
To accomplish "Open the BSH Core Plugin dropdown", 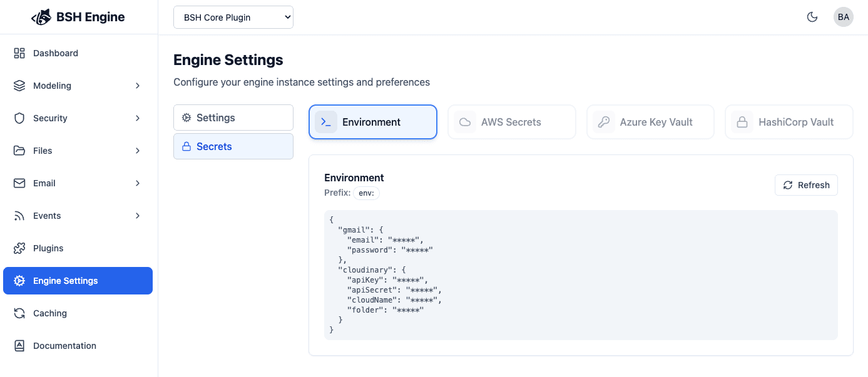I will [x=233, y=18].
